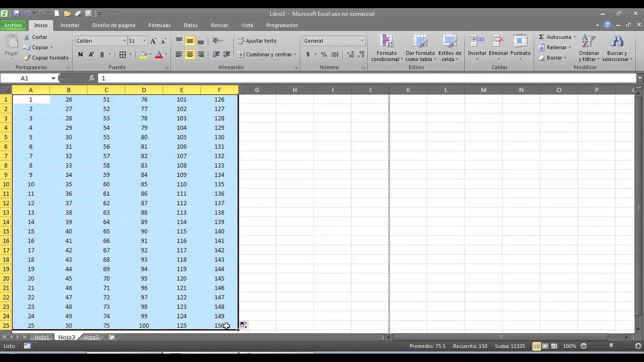Open Name Box dropdown arrow

click(x=53, y=78)
